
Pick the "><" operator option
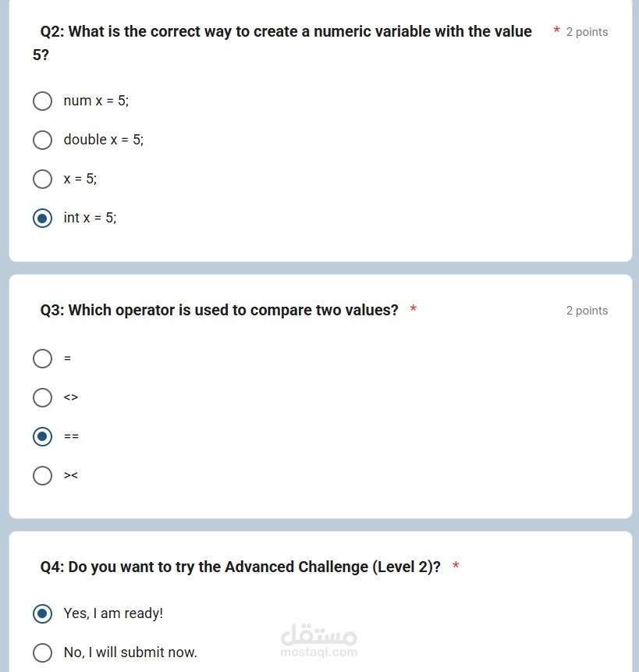click(x=43, y=475)
